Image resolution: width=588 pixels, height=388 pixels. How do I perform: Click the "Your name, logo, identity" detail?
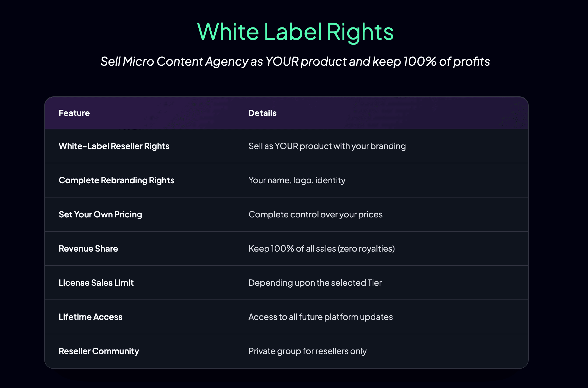297,180
